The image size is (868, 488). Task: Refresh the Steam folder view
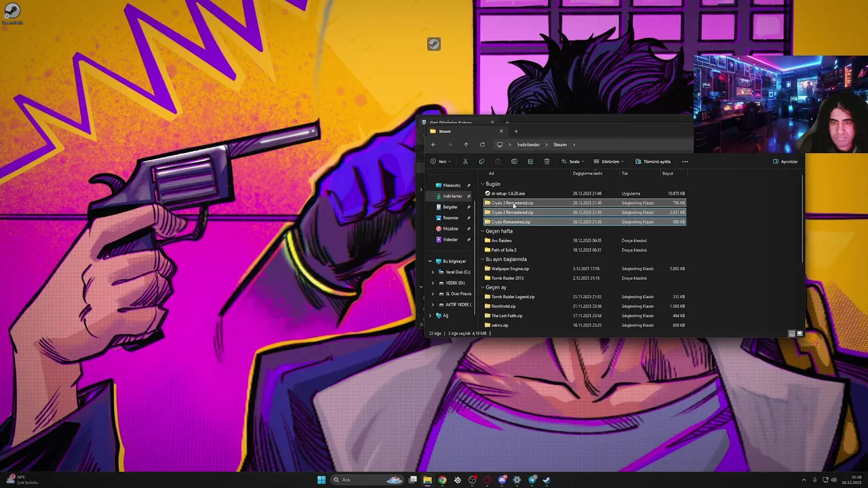pyautogui.click(x=482, y=144)
